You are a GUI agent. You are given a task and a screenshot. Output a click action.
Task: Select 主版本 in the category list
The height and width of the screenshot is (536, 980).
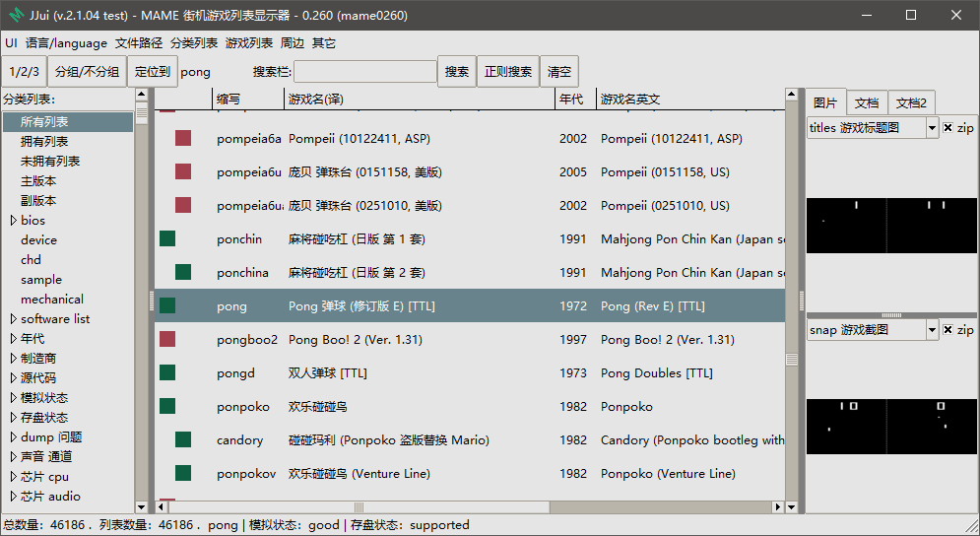38,180
